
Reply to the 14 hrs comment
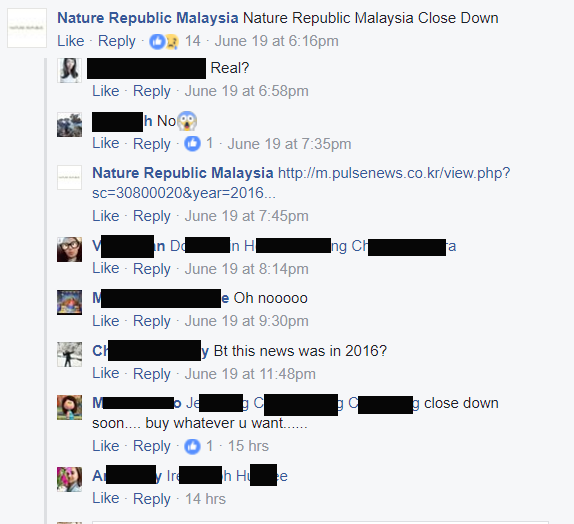[152, 499]
